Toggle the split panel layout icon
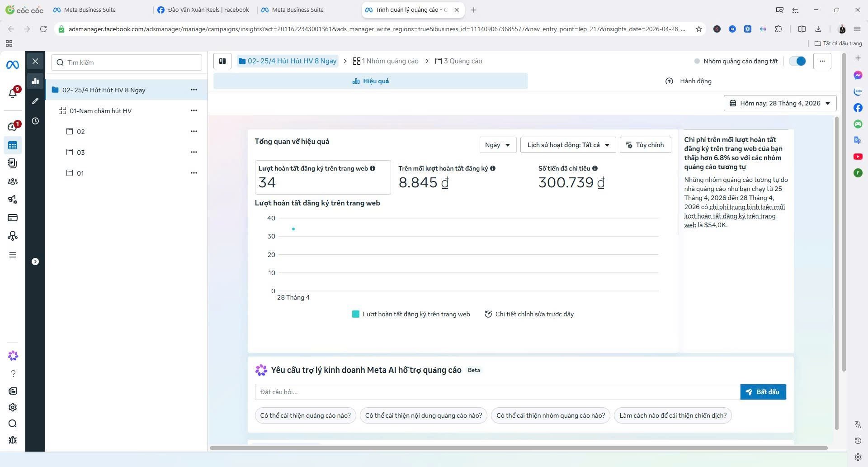 [222, 61]
